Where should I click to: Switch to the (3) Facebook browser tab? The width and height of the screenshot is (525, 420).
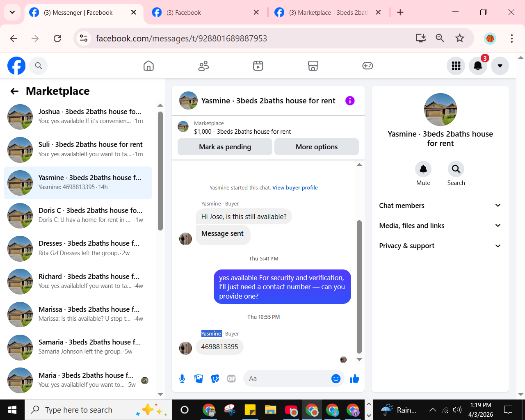(205, 12)
